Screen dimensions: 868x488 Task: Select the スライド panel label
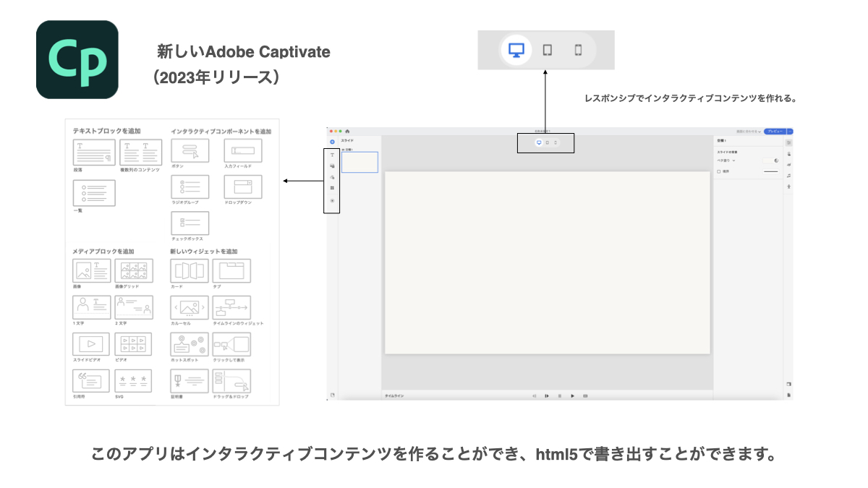[346, 140]
